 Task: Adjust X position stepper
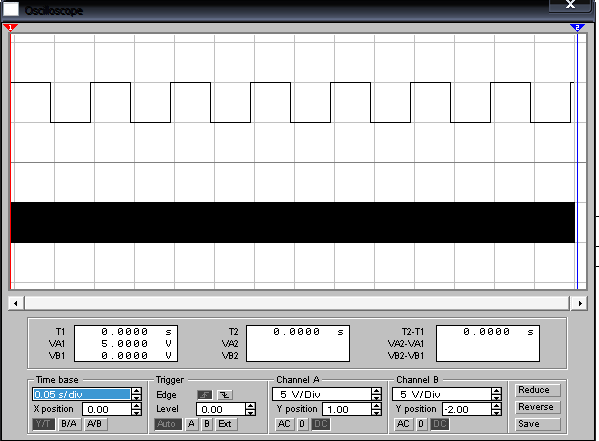tap(136, 409)
